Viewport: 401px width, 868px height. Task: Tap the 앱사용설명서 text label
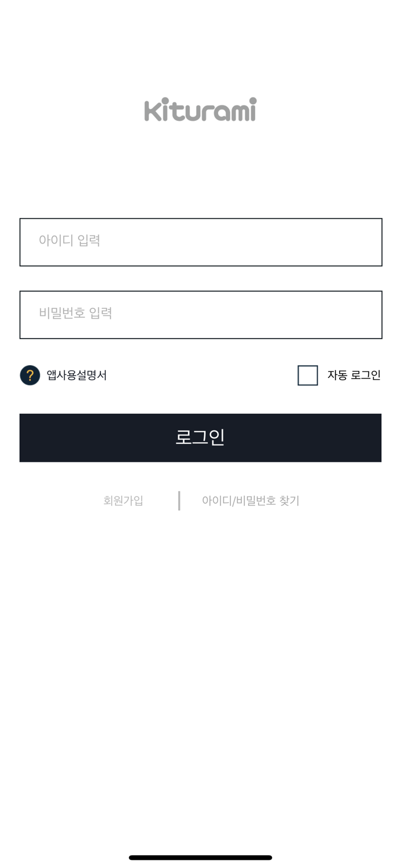(76, 375)
